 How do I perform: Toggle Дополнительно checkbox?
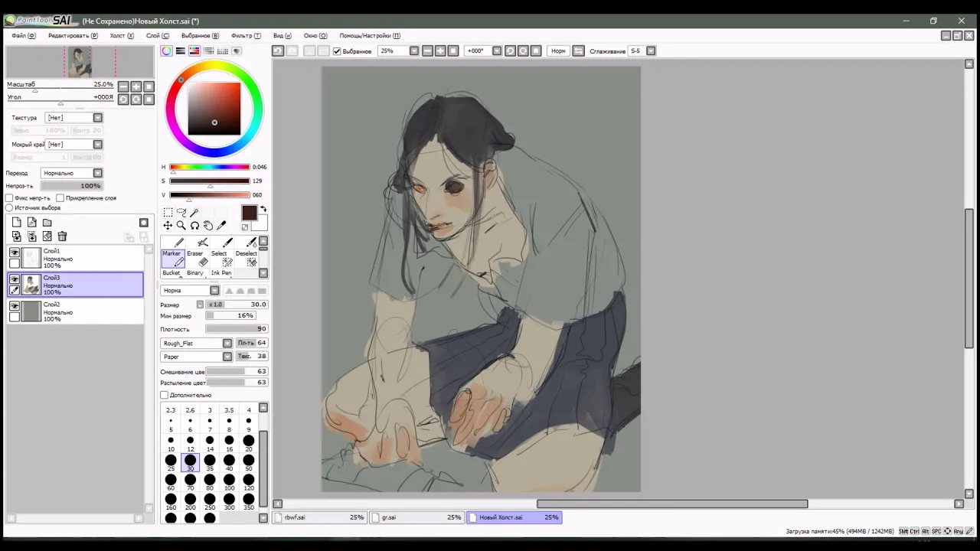click(164, 395)
